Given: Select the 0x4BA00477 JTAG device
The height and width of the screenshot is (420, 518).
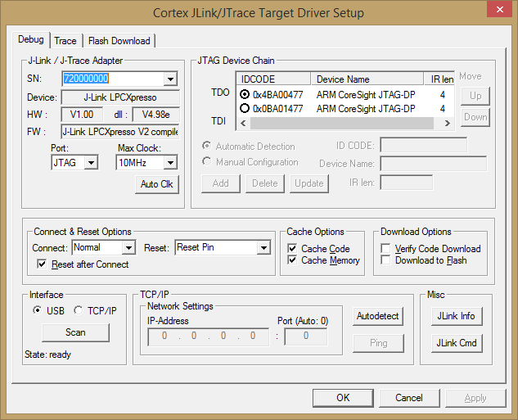Looking at the screenshot, I should pos(244,94).
